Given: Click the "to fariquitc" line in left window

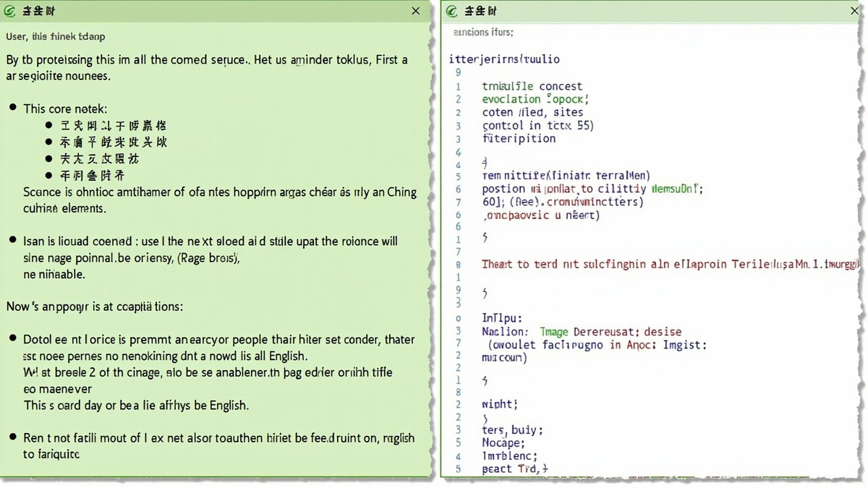Looking at the screenshot, I should click(51, 454).
